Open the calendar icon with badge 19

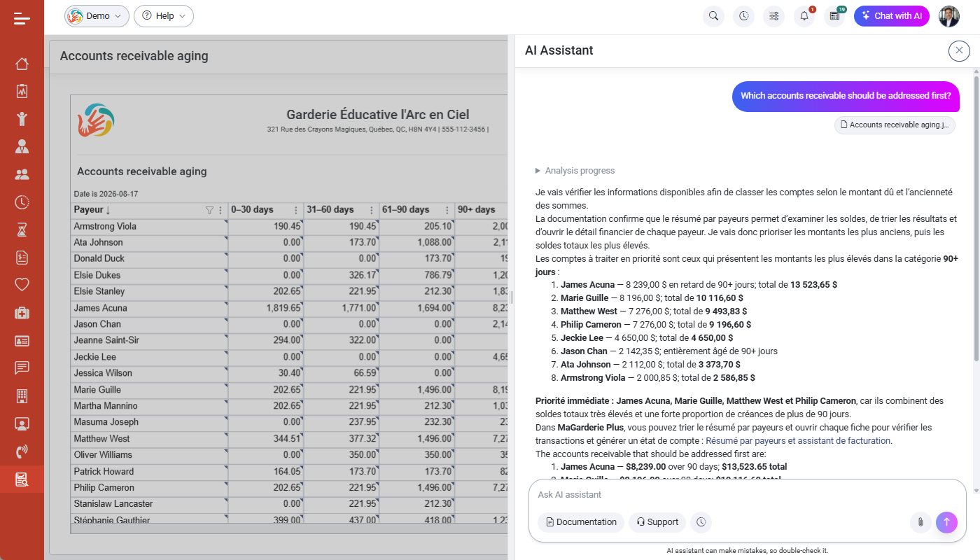coord(834,16)
